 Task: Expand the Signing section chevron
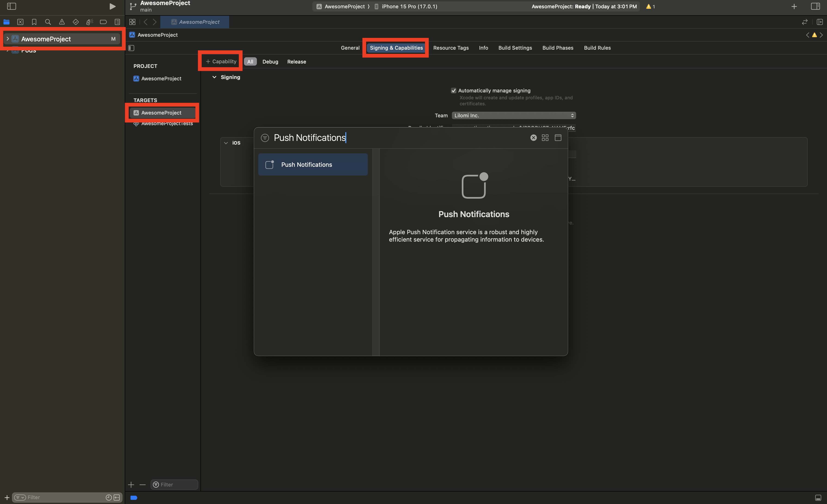[214, 77]
